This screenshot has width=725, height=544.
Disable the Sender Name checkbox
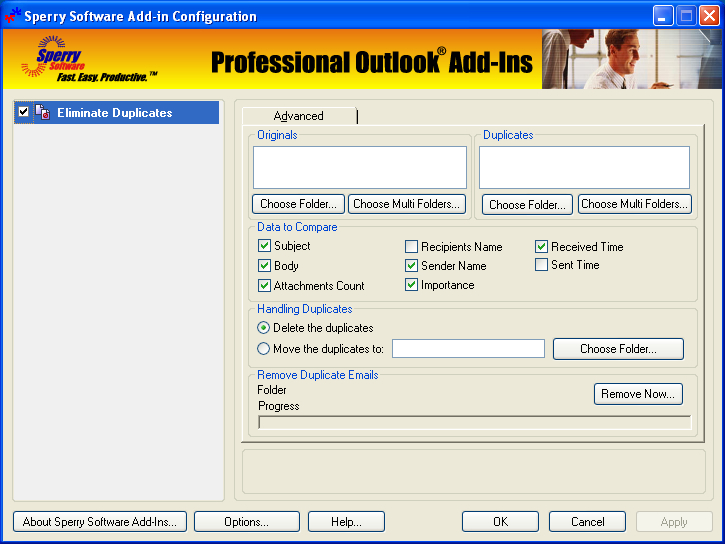click(411, 265)
